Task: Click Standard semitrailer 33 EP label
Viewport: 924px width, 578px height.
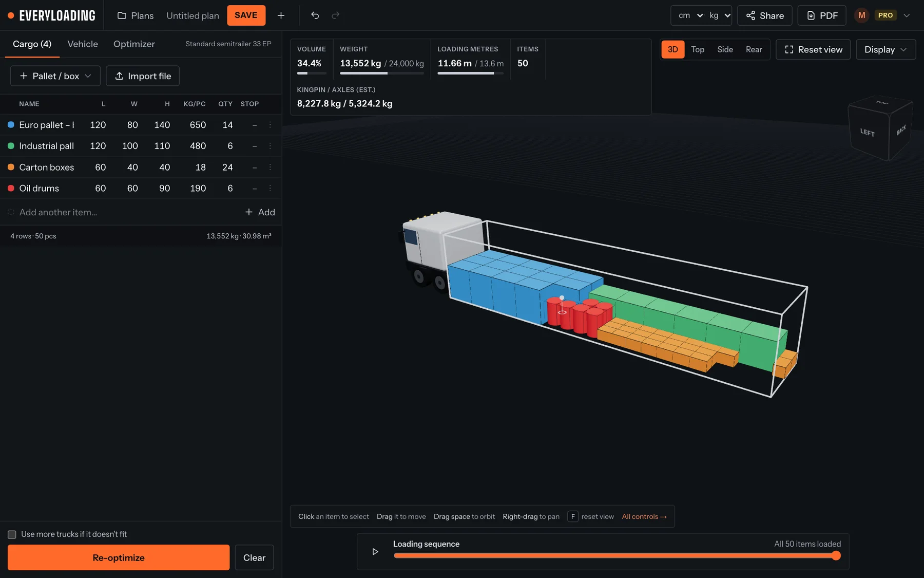Action: tap(228, 44)
